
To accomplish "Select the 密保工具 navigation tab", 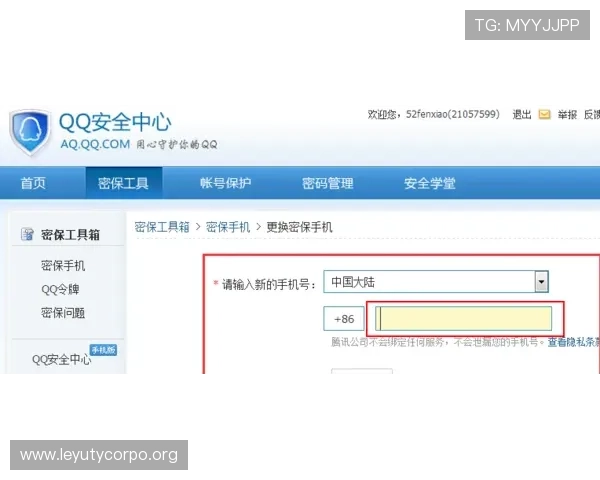I will click(123, 183).
